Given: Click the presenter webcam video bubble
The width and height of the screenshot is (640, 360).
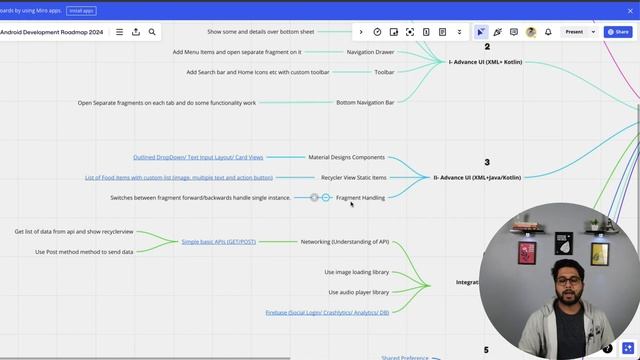Looking at the screenshot, I should click(x=560, y=282).
